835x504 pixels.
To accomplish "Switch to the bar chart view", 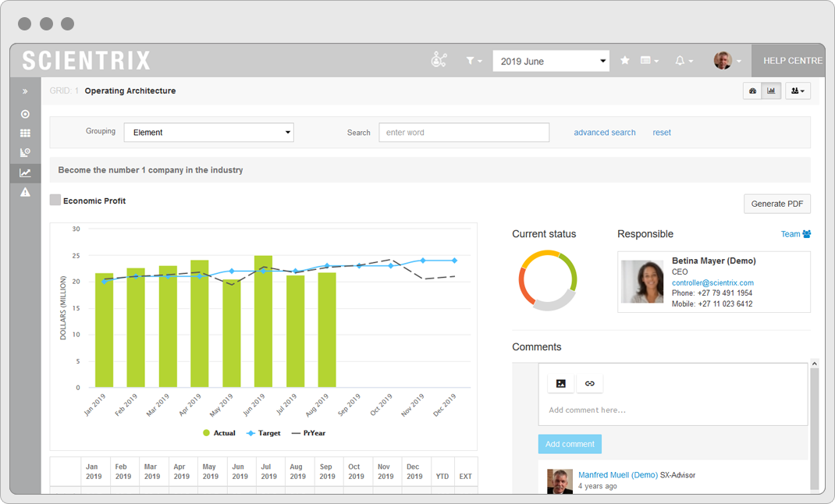I will tap(771, 91).
